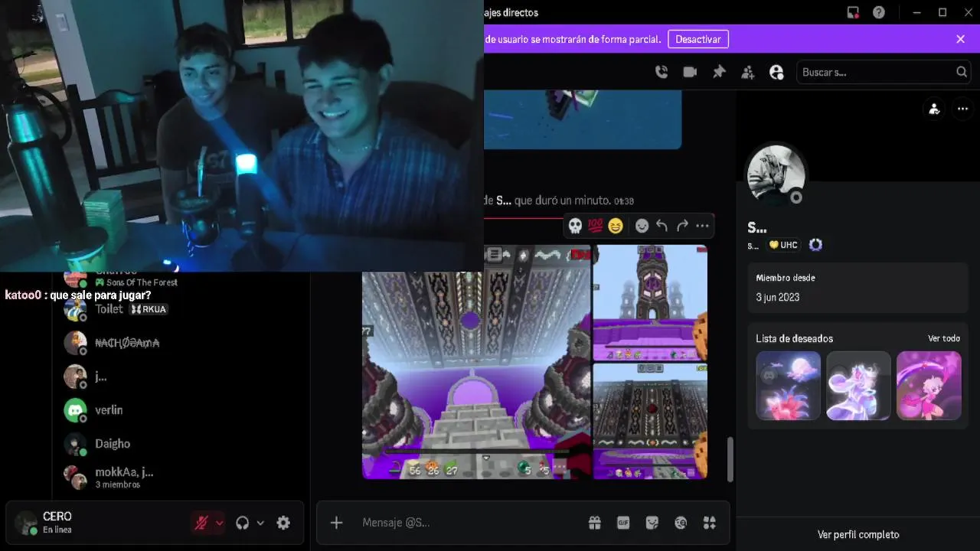Viewport: 980px width, 551px height.
Task: Open the gift icon in message bar
Action: pyautogui.click(x=595, y=523)
